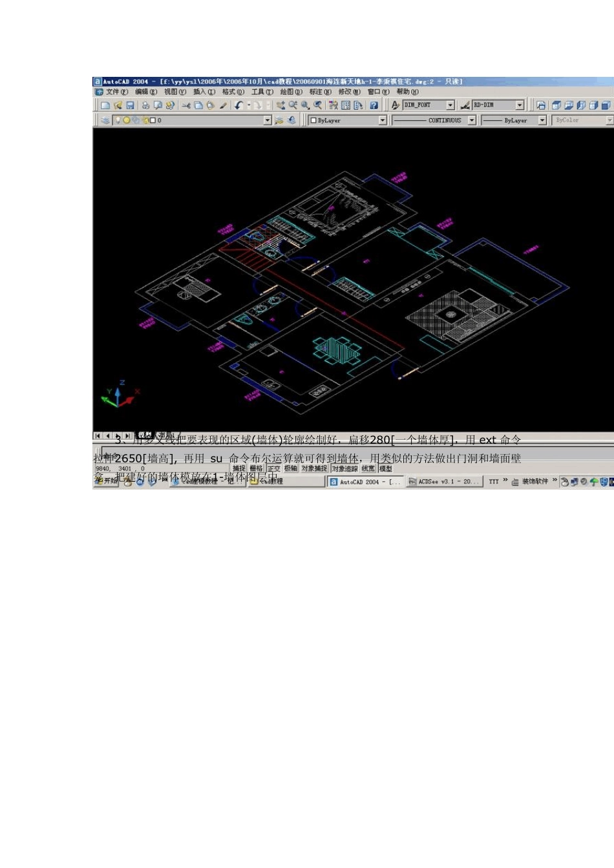This screenshot has width=614, height=868.
Task: Toggle 对象捕捉 object snap status button
Action: [314, 469]
